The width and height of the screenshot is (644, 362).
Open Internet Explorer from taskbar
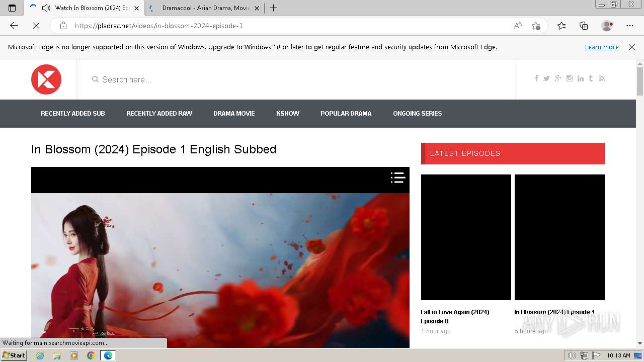[x=40, y=355]
